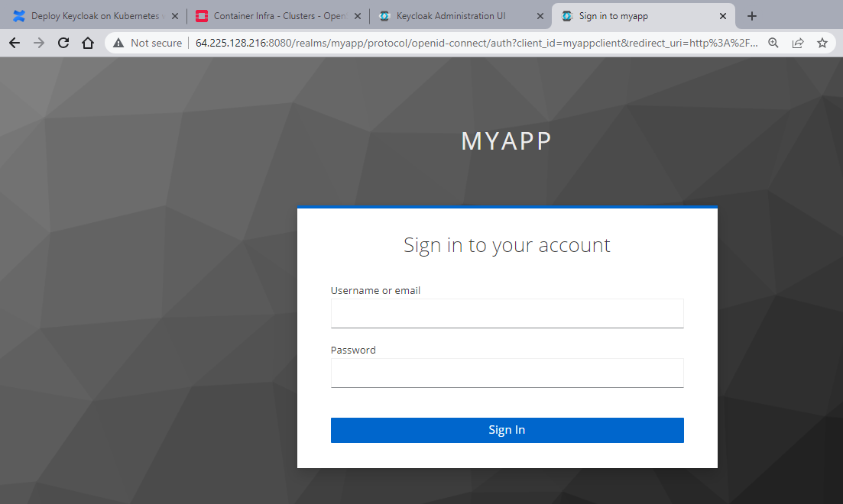Screen dimensions: 843x504
Task: Click the Sign In button
Action: [x=507, y=430]
